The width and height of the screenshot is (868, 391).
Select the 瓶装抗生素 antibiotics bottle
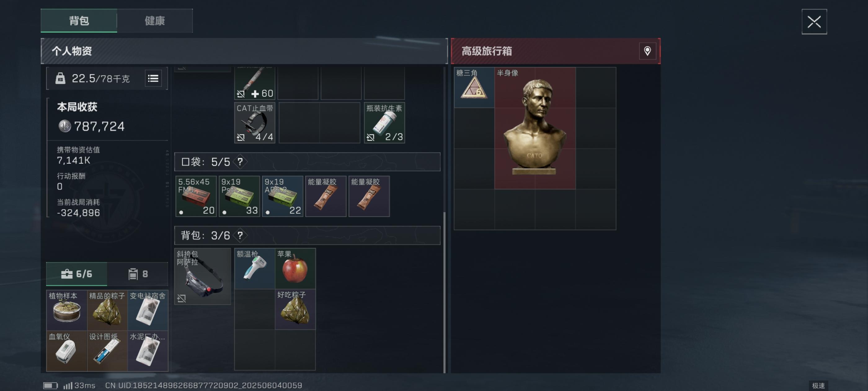point(384,123)
